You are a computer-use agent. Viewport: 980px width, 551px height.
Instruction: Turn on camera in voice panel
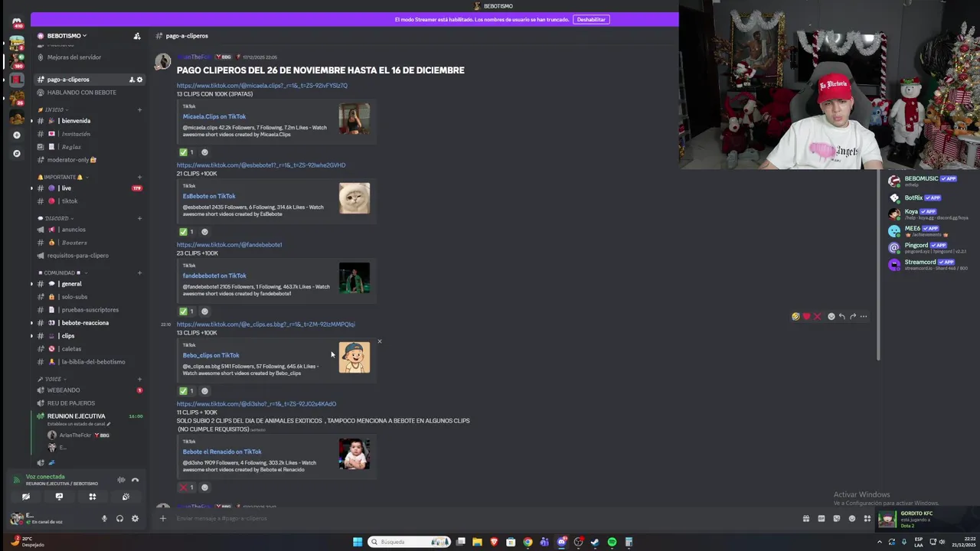pyautogui.click(x=26, y=497)
